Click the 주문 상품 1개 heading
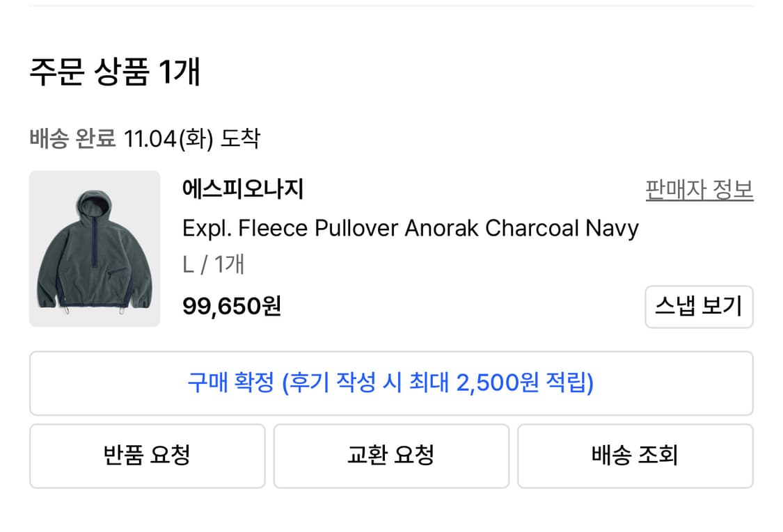This screenshot has width=783, height=532. click(115, 72)
